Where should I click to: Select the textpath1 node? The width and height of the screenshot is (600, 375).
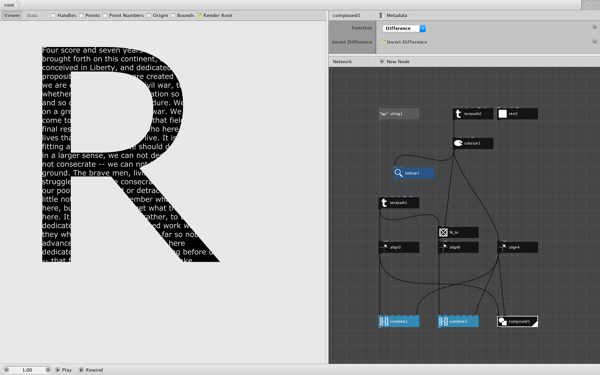(399, 203)
